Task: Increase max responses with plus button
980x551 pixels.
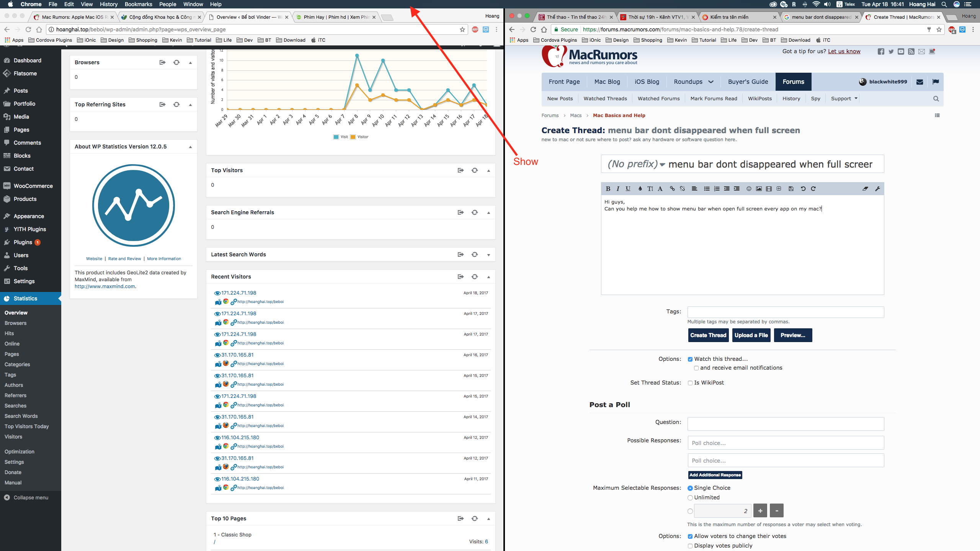Action: point(760,510)
